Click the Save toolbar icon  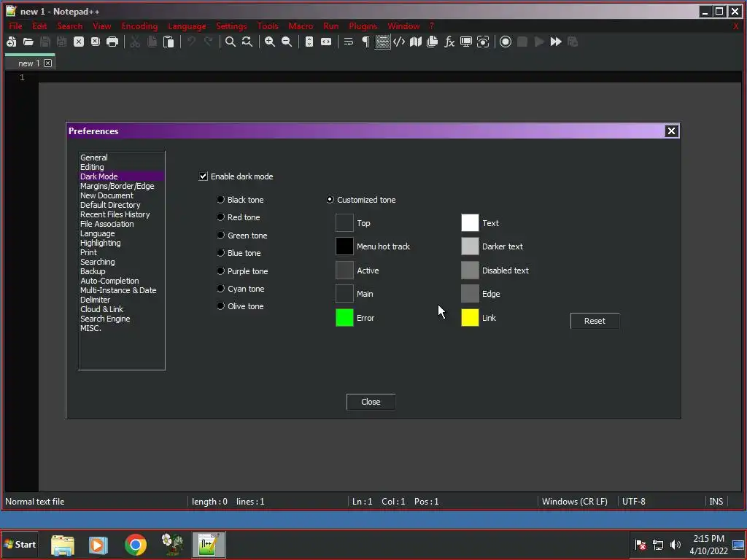point(45,42)
